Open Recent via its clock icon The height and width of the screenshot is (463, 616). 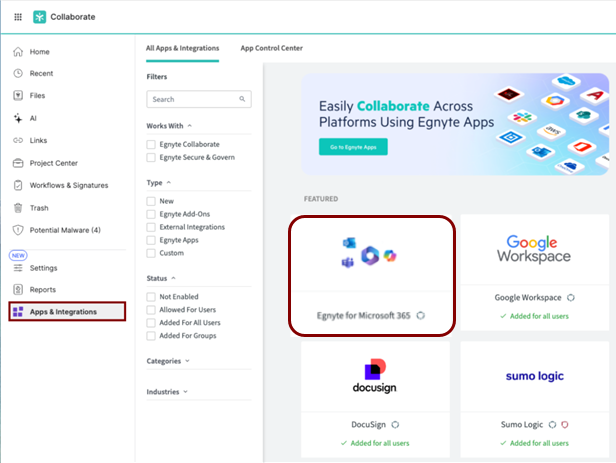coord(18,74)
